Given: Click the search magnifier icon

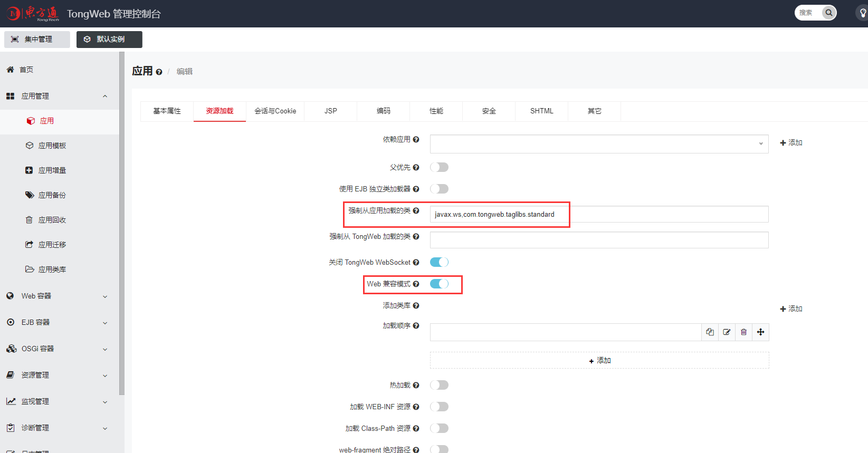Looking at the screenshot, I should coord(829,13).
